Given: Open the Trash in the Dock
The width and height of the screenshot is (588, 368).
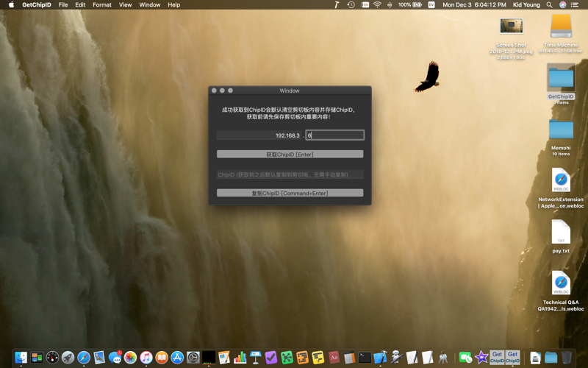Looking at the screenshot, I should [x=567, y=358].
